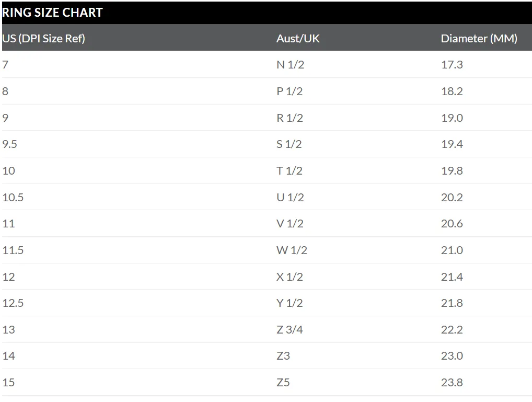Click the 23.8 diameter value

(x=452, y=383)
